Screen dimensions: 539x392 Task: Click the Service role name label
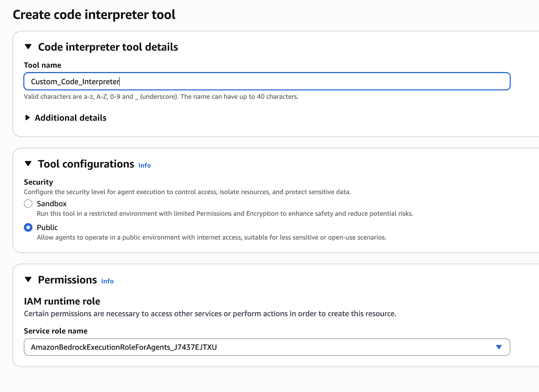pos(56,331)
